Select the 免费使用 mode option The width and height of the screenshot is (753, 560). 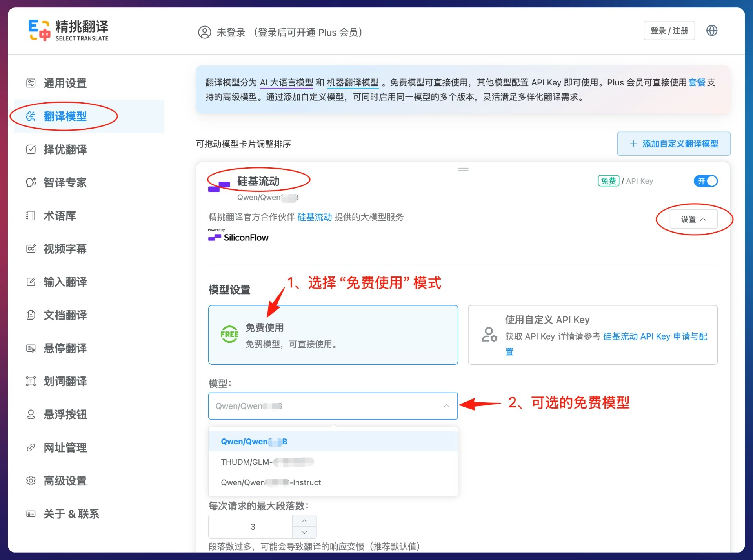(333, 335)
